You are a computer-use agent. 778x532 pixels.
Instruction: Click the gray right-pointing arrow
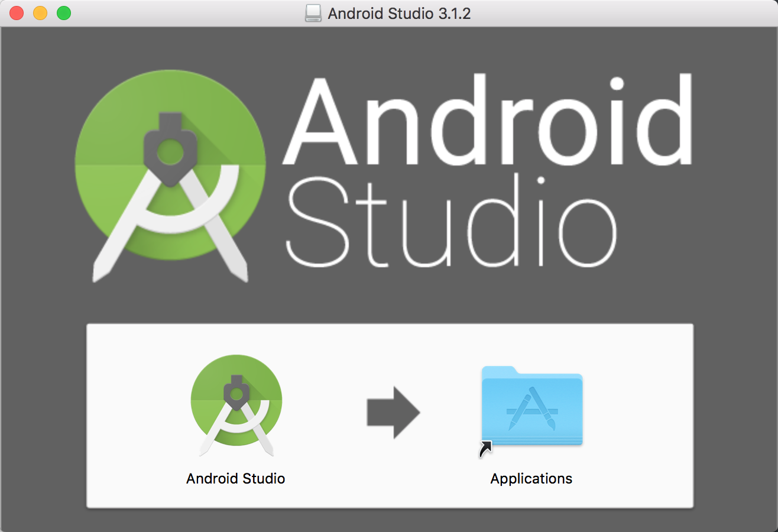[x=393, y=413]
